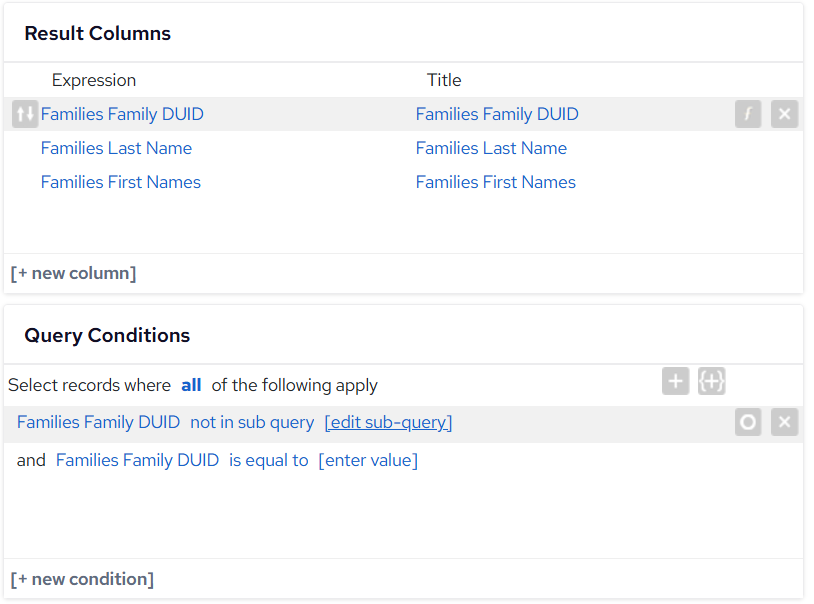Edit the Families Family DUID title
This screenshot has height=604, width=814.
(497, 114)
